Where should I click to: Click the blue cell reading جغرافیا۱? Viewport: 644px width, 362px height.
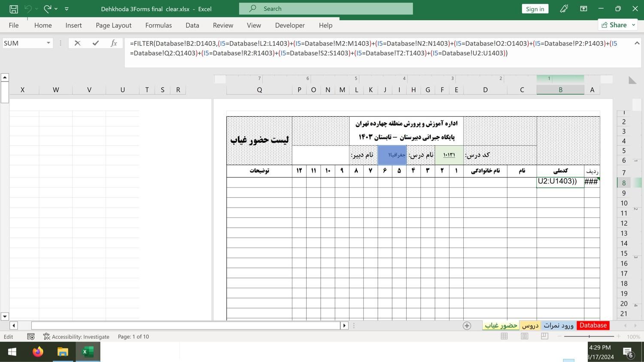coord(392,155)
